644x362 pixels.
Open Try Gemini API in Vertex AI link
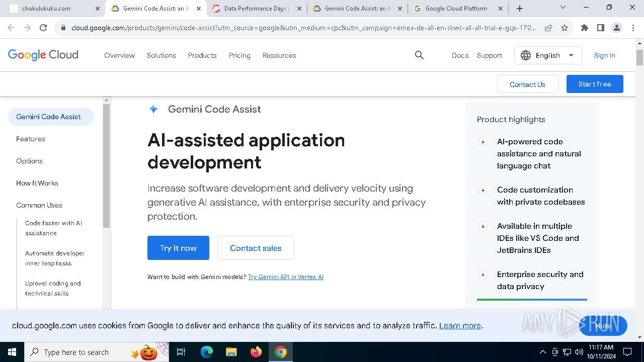[x=286, y=277]
